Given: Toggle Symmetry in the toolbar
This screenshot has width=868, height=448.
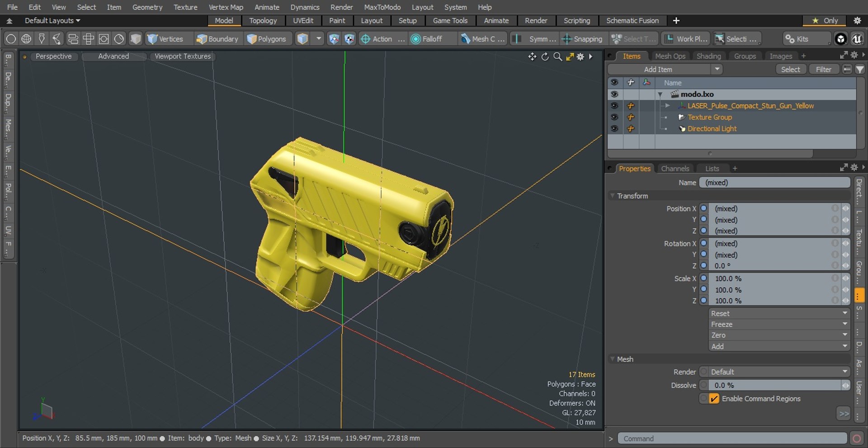Looking at the screenshot, I should coord(534,39).
